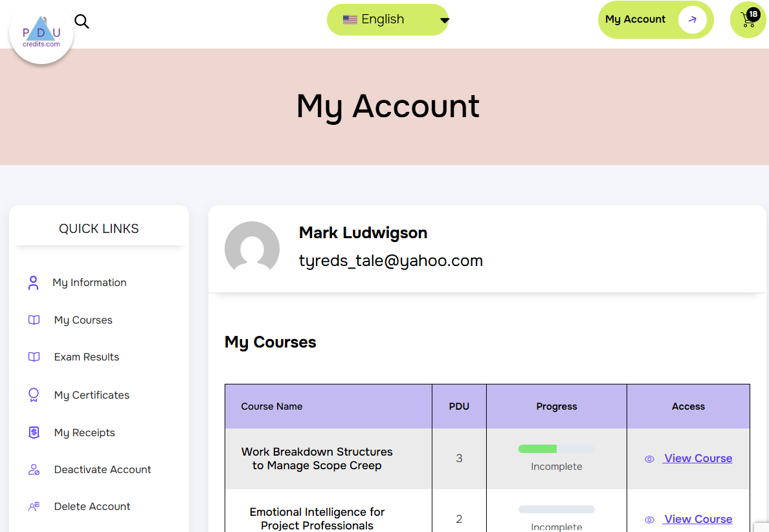Viewport: 769px width, 532px height.
Task: Open View Course for Emotional Intelligence
Action: 697,519
